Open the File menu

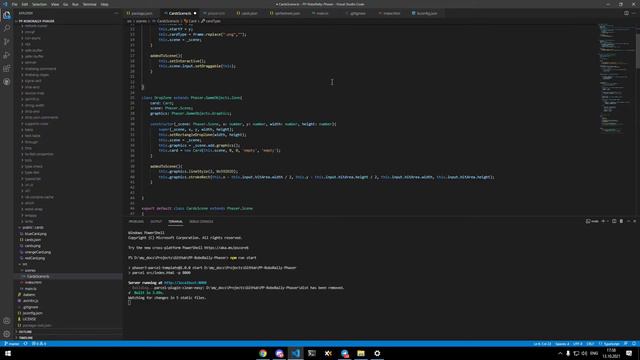[15, 4]
